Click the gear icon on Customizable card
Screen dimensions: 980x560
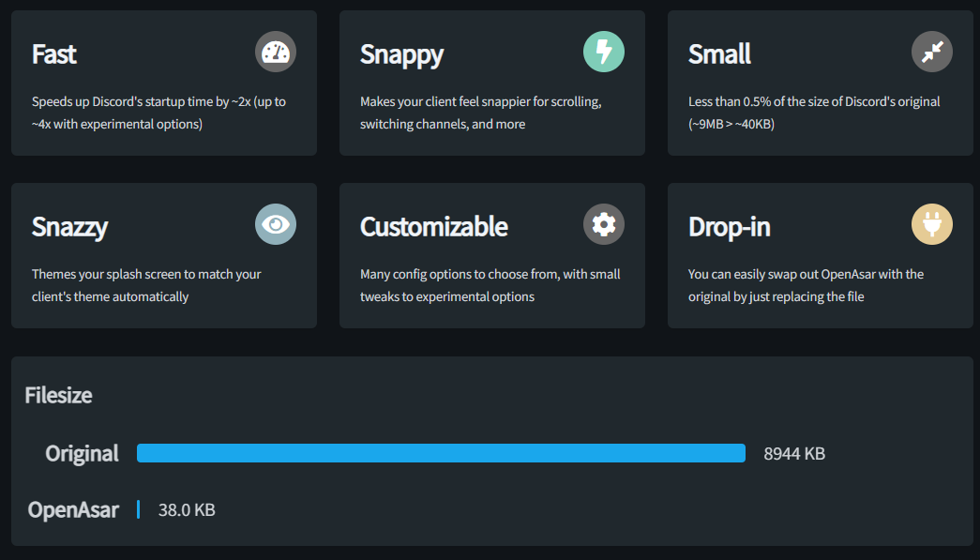coord(604,224)
